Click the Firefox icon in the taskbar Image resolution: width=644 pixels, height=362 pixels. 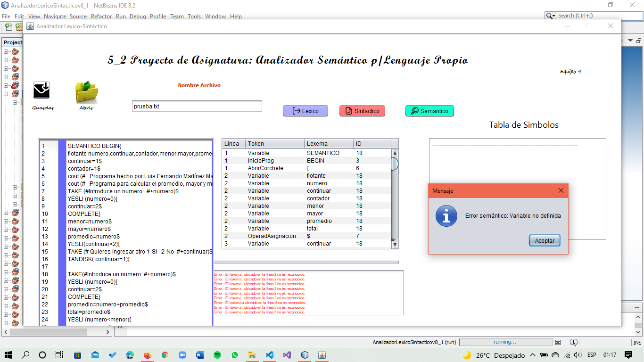tap(147, 355)
